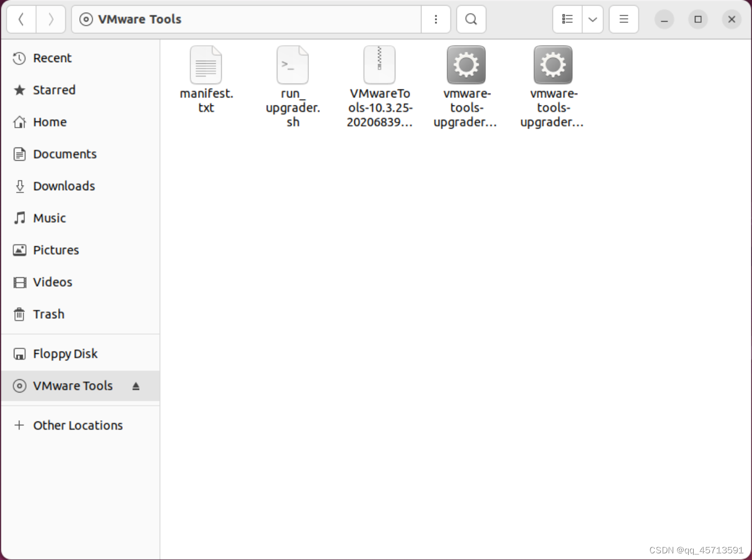Switch to list view
Viewport: 752px width, 560px height.
coord(566,19)
